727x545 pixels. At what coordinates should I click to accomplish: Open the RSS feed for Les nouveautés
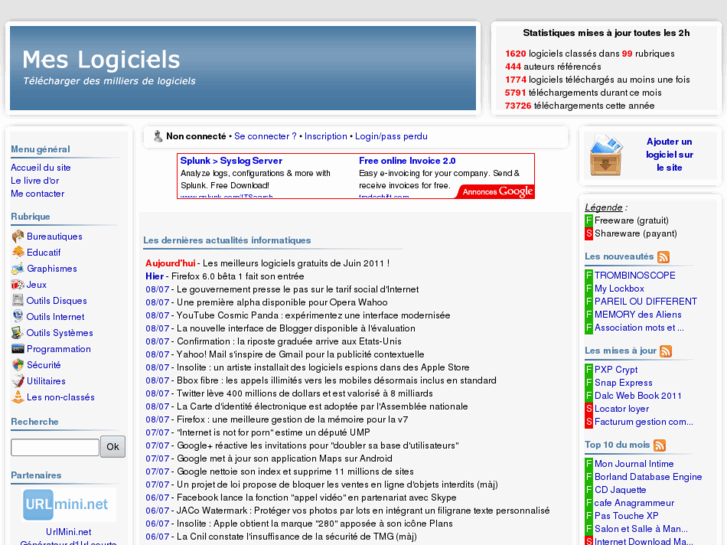663,256
